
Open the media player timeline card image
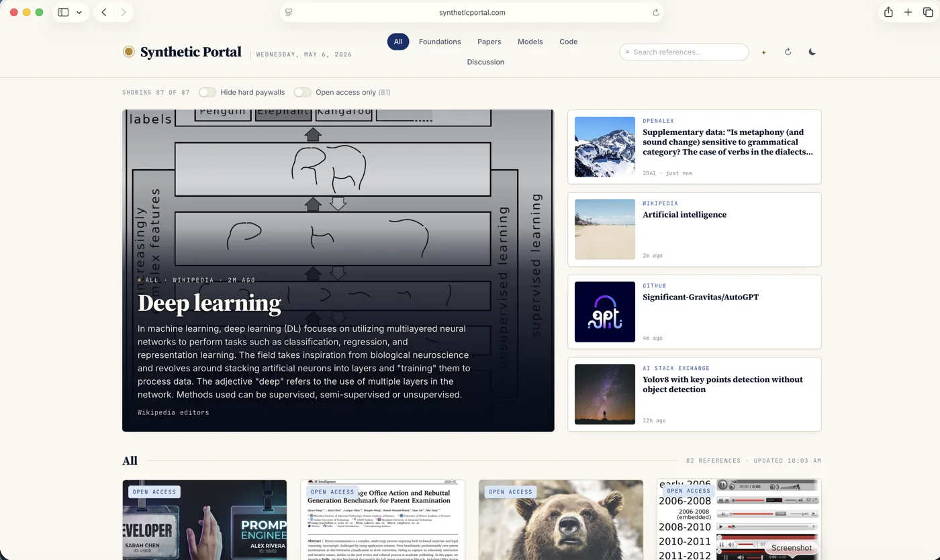coord(739,520)
